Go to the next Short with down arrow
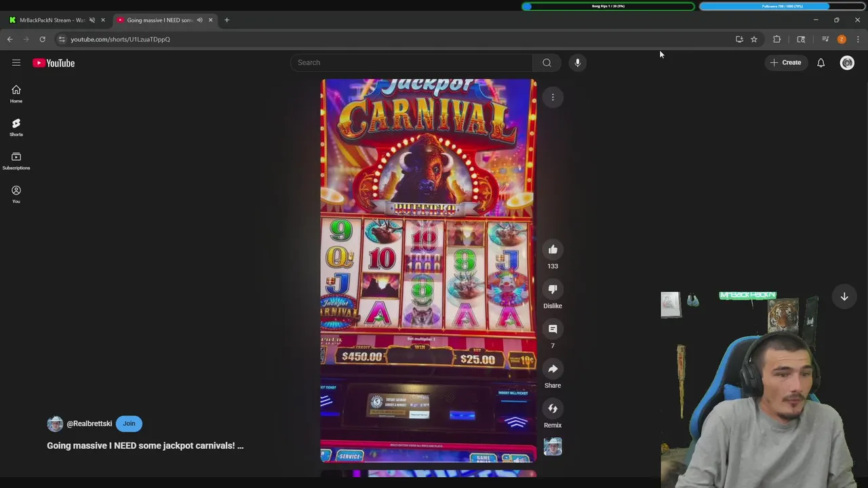Image resolution: width=868 pixels, height=488 pixels. coord(844,296)
